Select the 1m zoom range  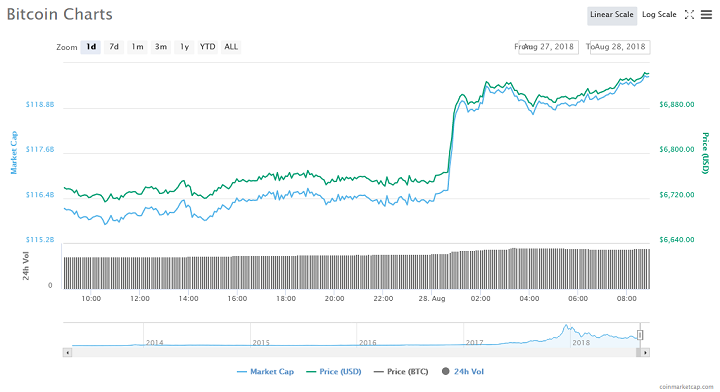tap(137, 47)
